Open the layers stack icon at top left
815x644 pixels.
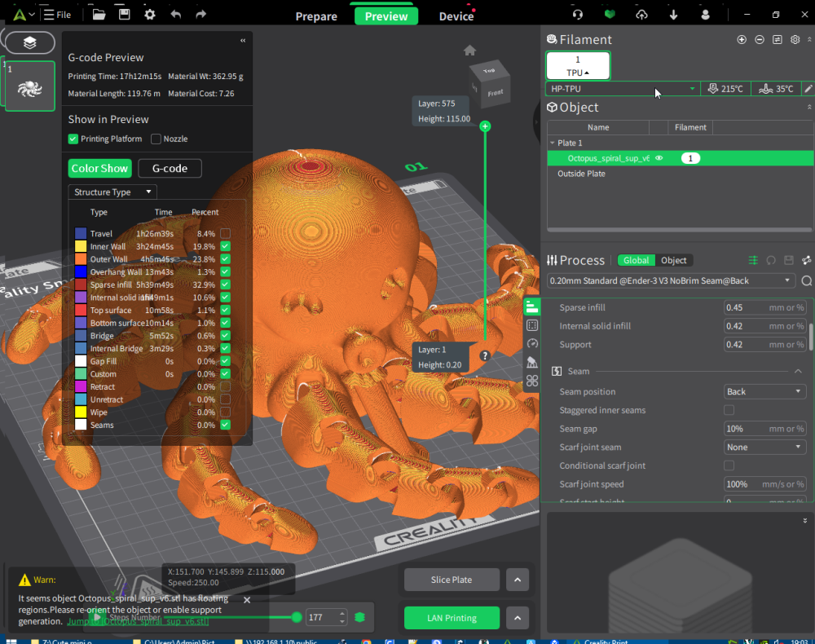29,42
